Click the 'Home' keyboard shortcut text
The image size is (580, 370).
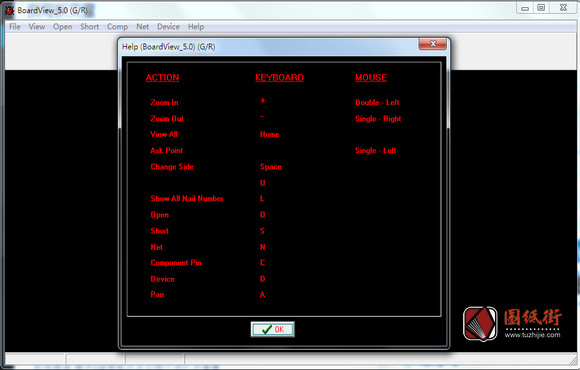(x=269, y=134)
